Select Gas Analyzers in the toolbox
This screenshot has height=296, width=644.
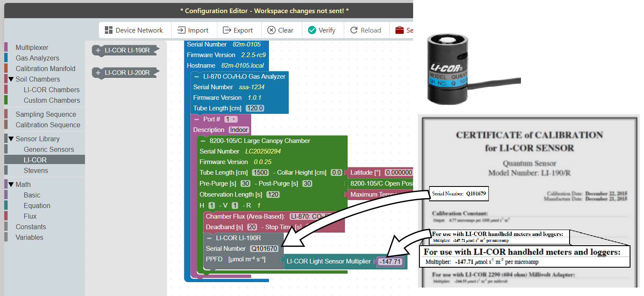tap(37, 58)
